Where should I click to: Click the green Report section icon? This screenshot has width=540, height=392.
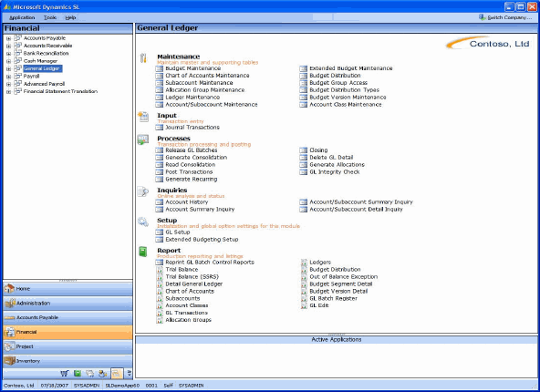(143, 252)
